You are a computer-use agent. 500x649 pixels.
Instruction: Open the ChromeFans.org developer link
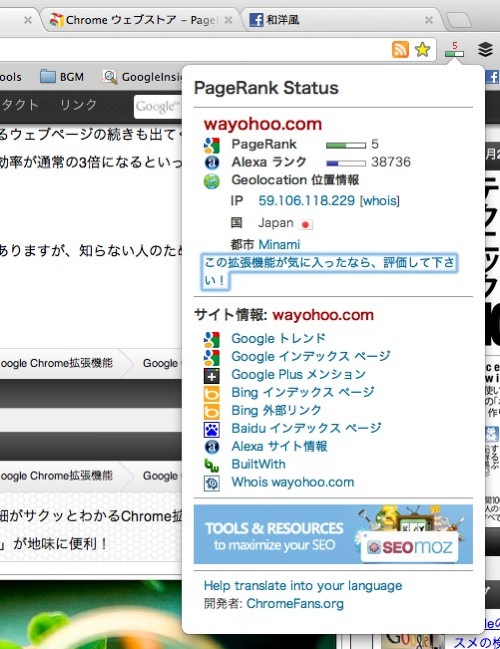pyautogui.click(x=295, y=604)
